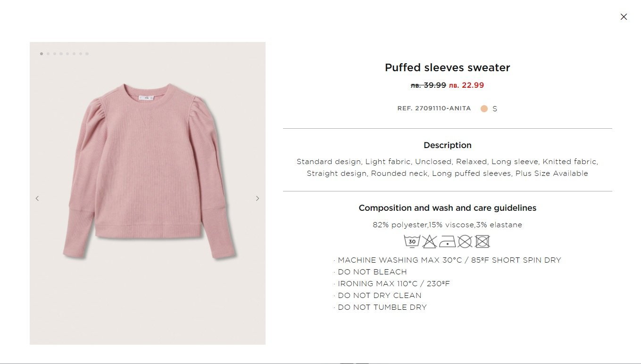The width and height of the screenshot is (641, 364).
Task: Click the do-not-dry-clean circle icon
Action: (465, 241)
